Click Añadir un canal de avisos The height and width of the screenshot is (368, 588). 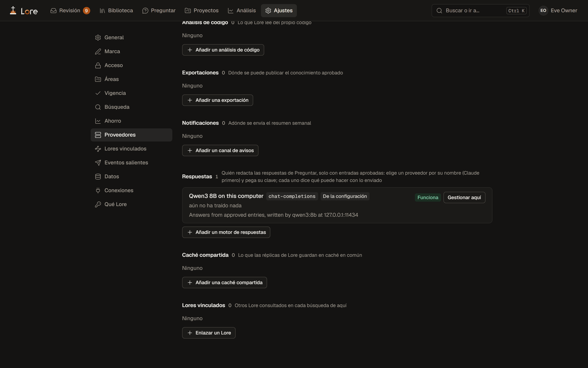(x=220, y=150)
